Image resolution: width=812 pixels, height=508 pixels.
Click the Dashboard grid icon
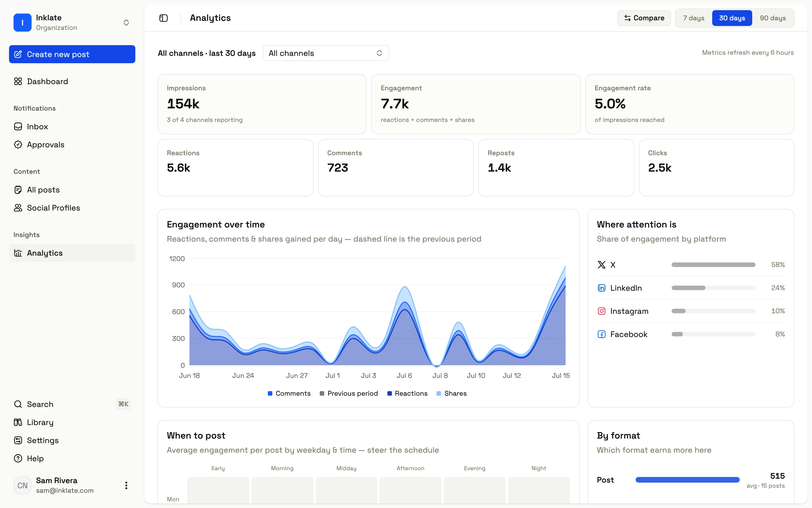[18, 81]
